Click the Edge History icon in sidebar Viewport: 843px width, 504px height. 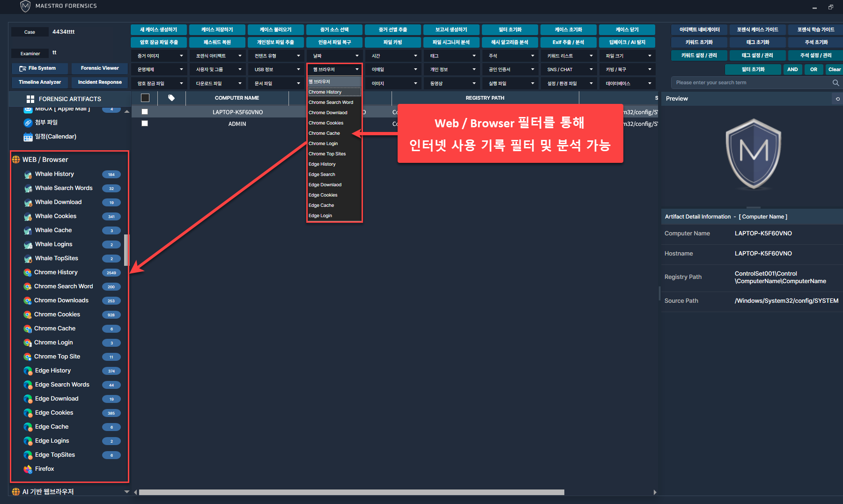(x=28, y=371)
